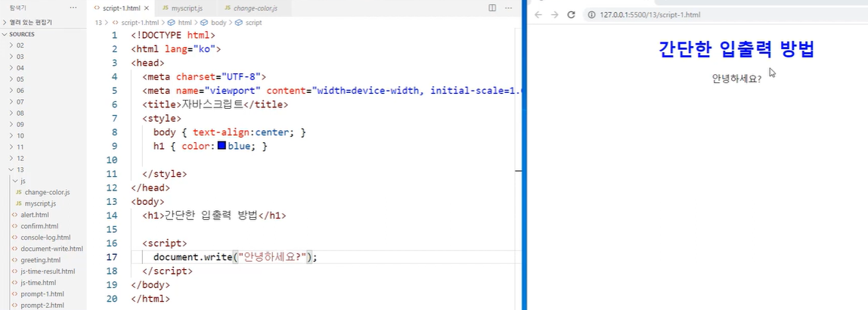Open greeting.html file
Viewport: 868px width, 310px height.
coord(43,259)
